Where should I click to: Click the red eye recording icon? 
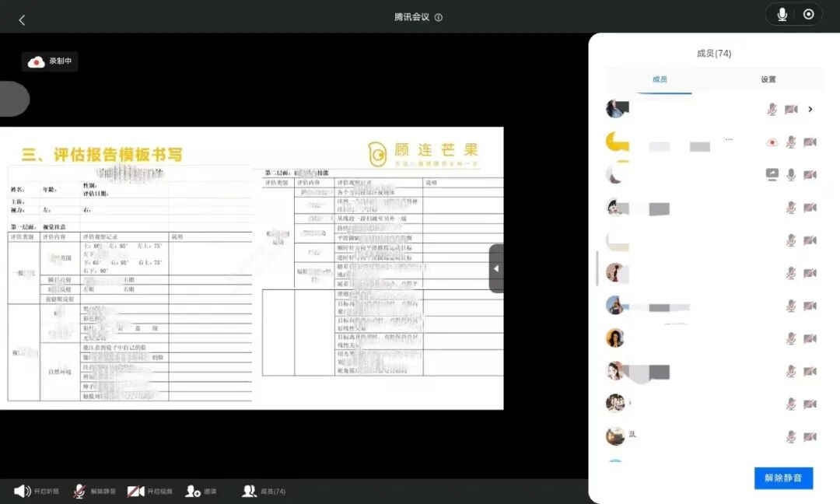(772, 142)
